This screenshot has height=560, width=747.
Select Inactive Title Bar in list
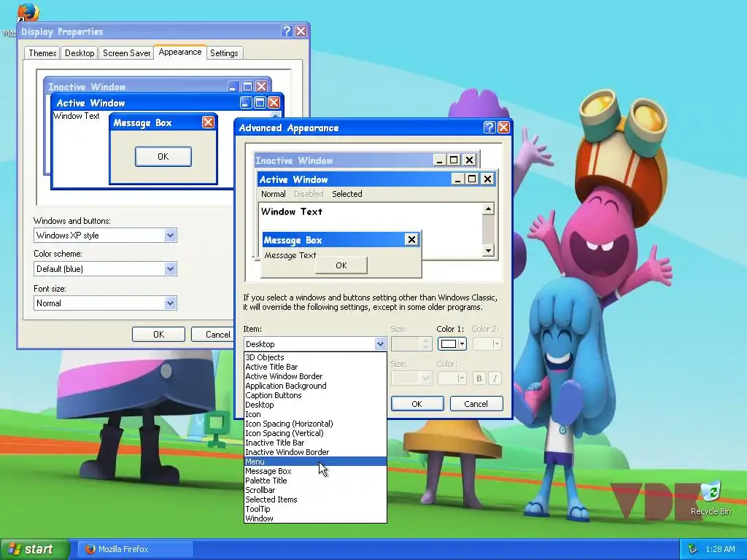[x=315, y=443]
